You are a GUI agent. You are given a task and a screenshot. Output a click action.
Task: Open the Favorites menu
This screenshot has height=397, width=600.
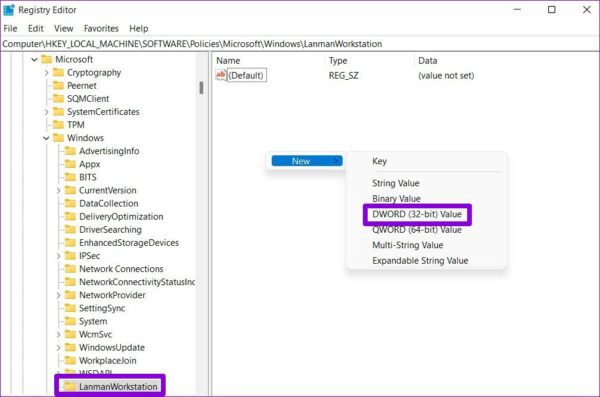coord(101,28)
